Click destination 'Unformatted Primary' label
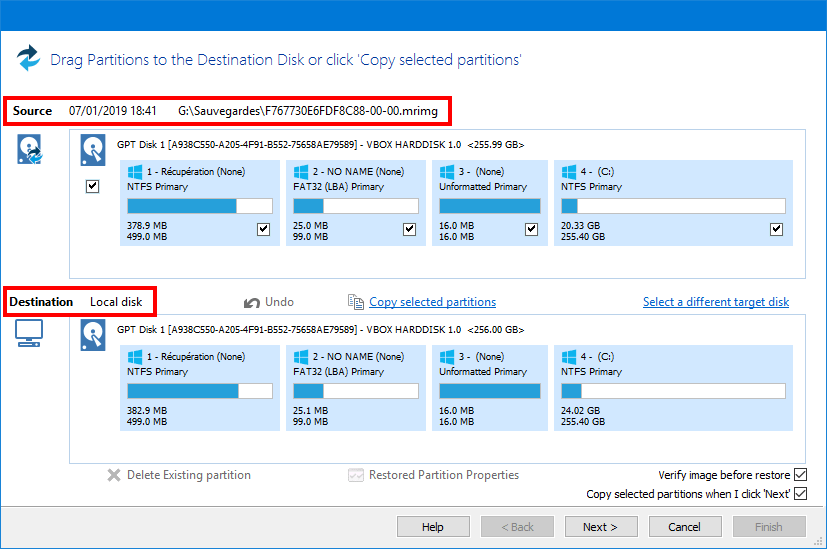Screen dimensions: 827x549 [483, 372]
